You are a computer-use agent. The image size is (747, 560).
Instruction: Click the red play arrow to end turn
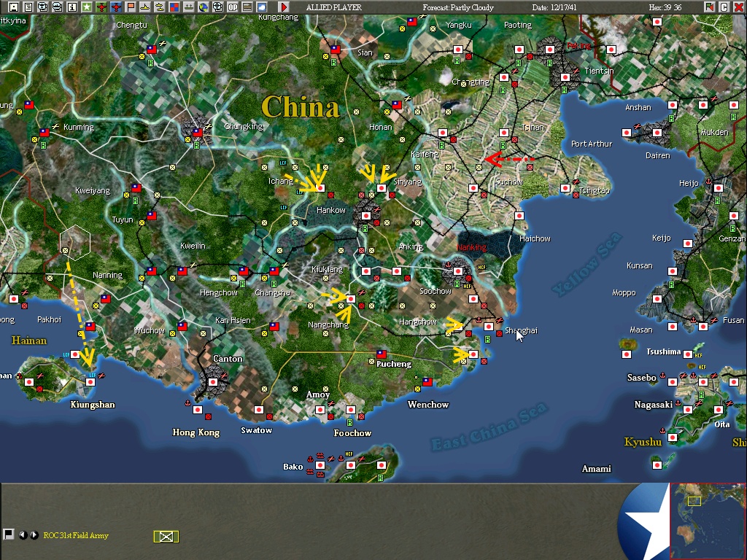click(284, 7)
